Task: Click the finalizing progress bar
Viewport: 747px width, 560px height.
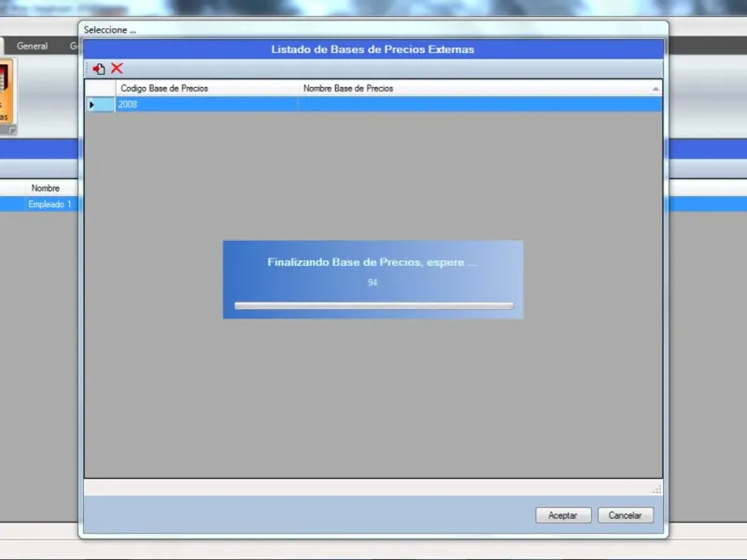Action: pyautogui.click(x=374, y=306)
